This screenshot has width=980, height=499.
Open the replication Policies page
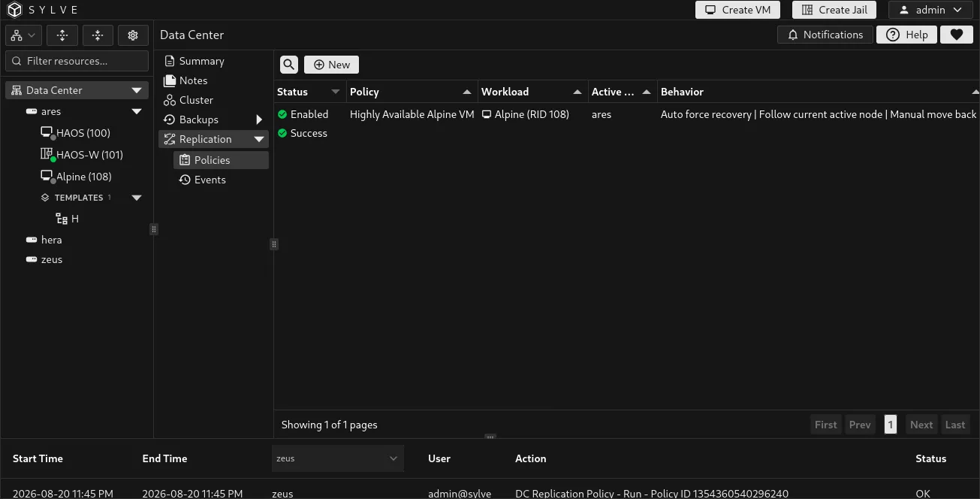(x=221, y=160)
